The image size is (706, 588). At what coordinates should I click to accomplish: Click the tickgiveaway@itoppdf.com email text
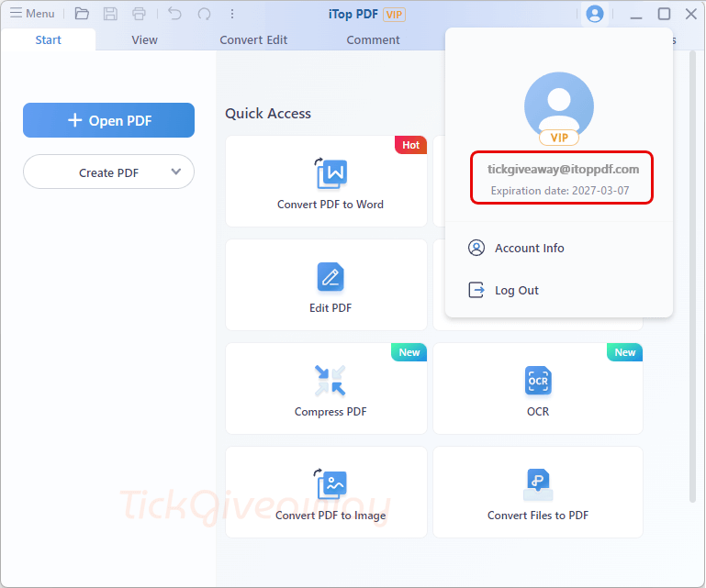click(x=563, y=169)
